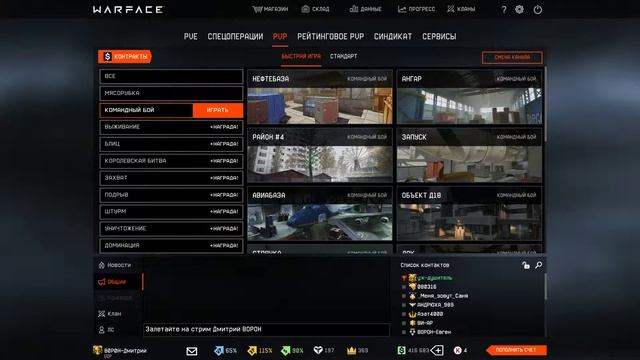Click the power exit icon
640x360 pixels.
[x=538, y=9]
